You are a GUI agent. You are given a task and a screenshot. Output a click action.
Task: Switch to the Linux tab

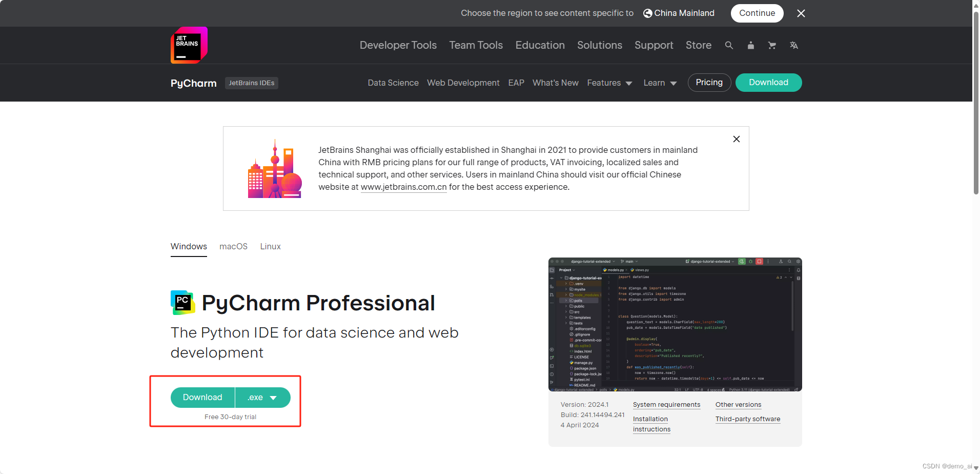point(270,247)
